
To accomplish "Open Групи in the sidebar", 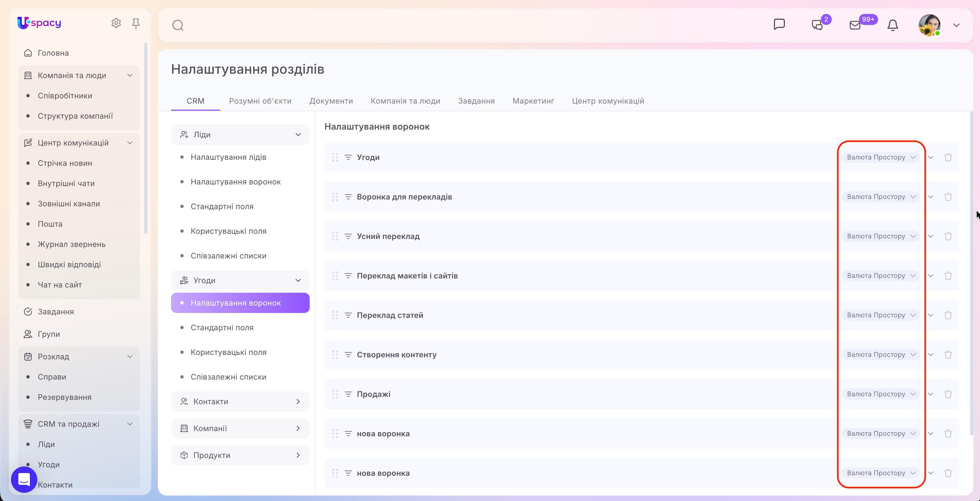I will pyautogui.click(x=49, y=334).
